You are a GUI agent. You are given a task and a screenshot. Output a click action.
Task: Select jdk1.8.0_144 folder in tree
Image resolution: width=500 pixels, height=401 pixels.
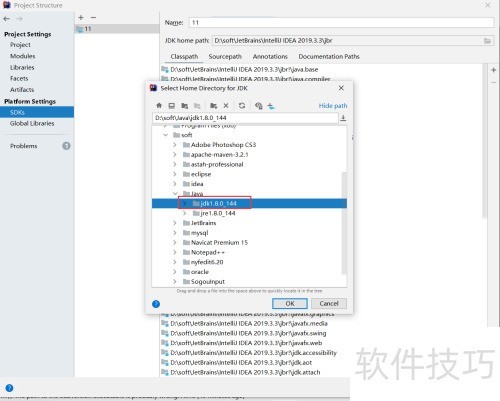tap(249, 203)
